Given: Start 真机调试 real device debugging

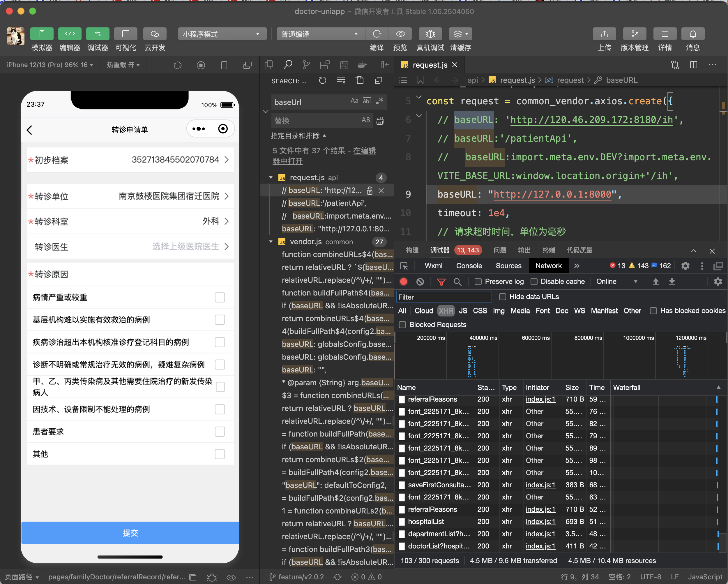Looking at the screenshot, I should pos(430,34).
